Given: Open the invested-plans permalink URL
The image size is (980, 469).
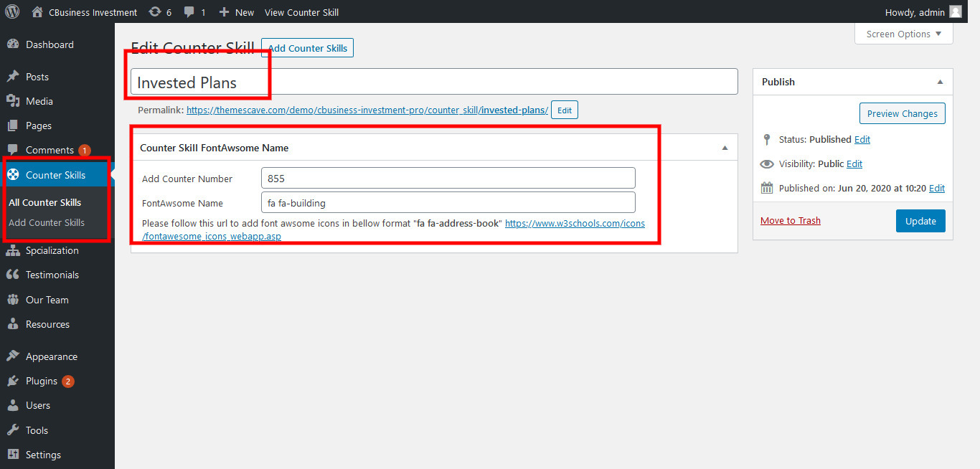Looking at the screenshot, I should tap(367, 110).
